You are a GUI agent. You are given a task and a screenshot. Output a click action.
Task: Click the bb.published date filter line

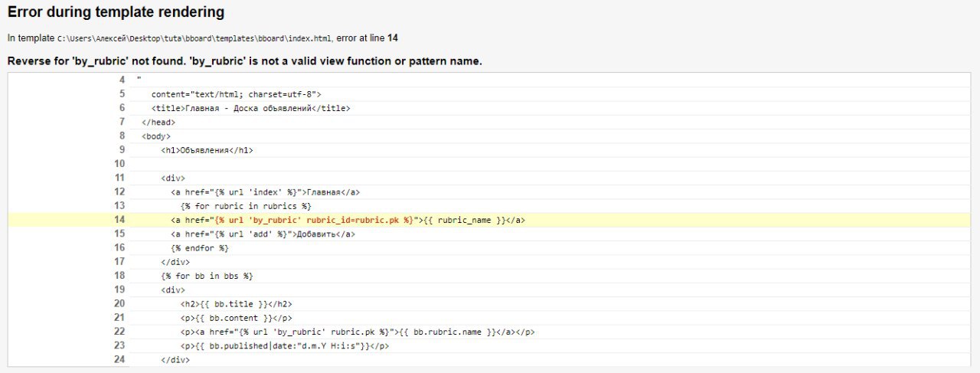click(285, 345)
